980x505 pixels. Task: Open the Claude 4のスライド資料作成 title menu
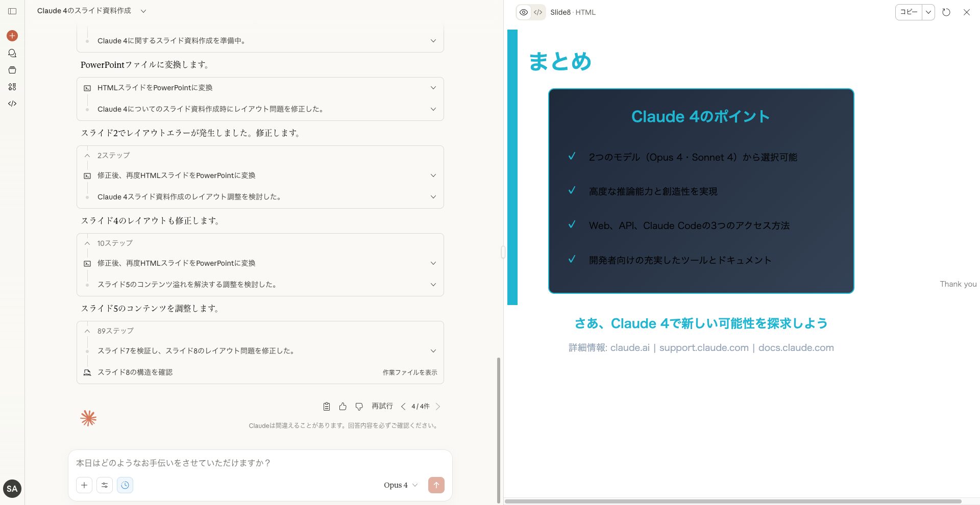coord(143,11)
